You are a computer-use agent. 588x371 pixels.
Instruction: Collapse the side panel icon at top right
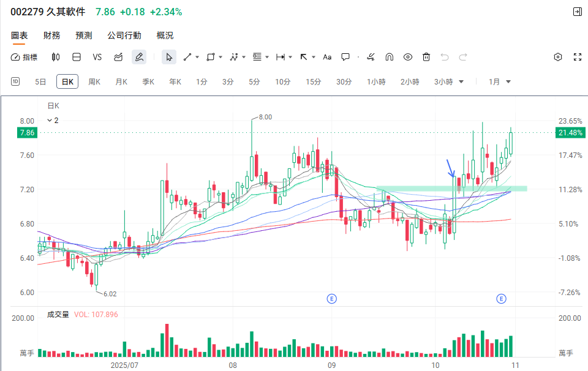coord(578,12)
